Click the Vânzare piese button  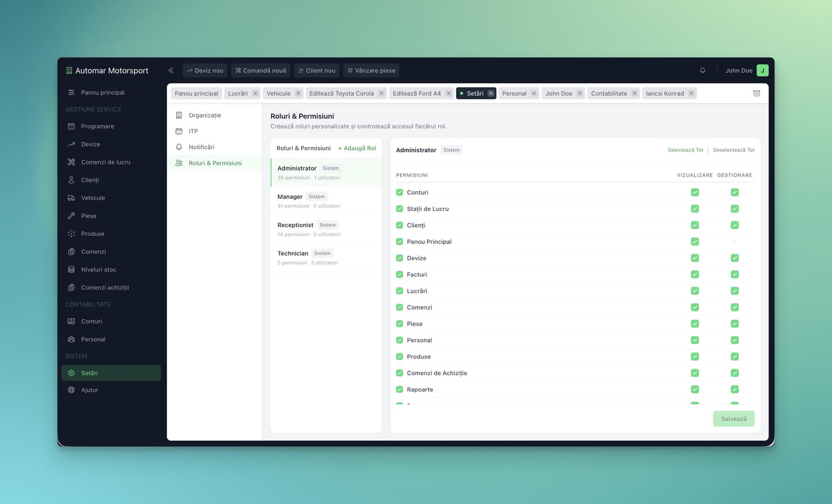[371, 71]
